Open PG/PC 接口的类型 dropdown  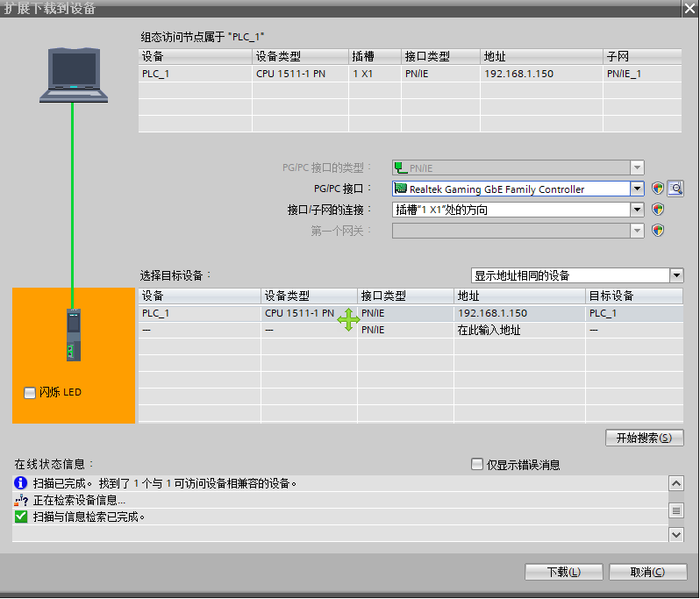(637, 168)
